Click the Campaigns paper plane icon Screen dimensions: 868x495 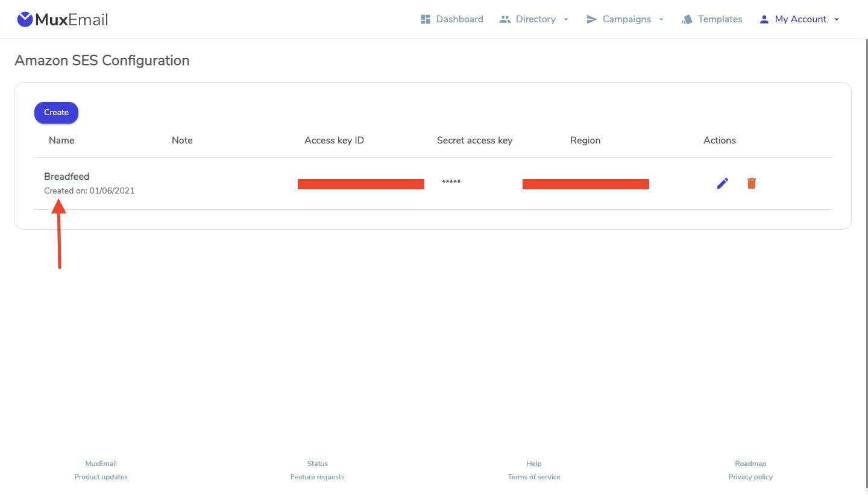click(x=591, y=19)
